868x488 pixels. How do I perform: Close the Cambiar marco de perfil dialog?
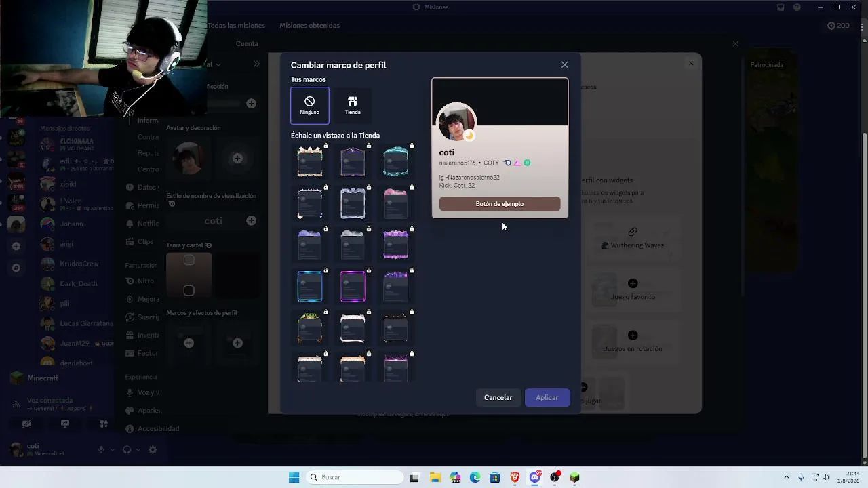point(564,64)
